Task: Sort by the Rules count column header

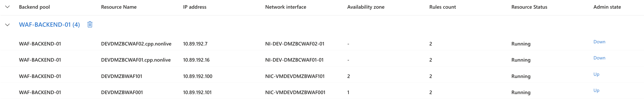Action: pos(442,7)
